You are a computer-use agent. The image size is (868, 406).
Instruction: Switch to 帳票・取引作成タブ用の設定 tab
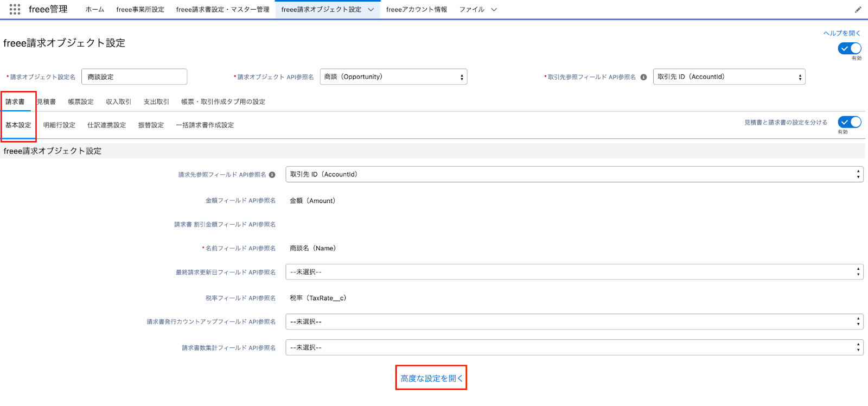[223, 101]
